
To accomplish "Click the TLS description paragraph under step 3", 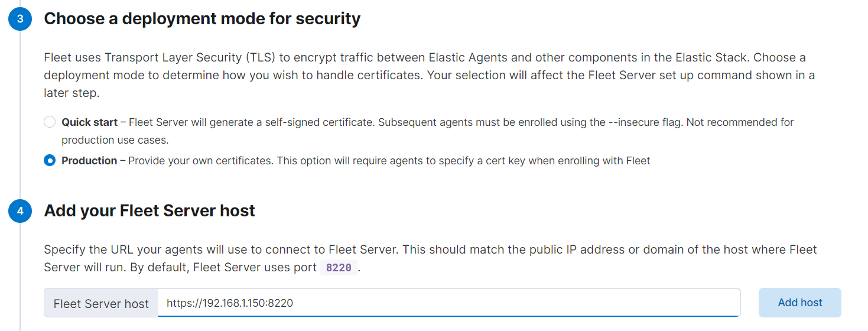I will 430,75.
